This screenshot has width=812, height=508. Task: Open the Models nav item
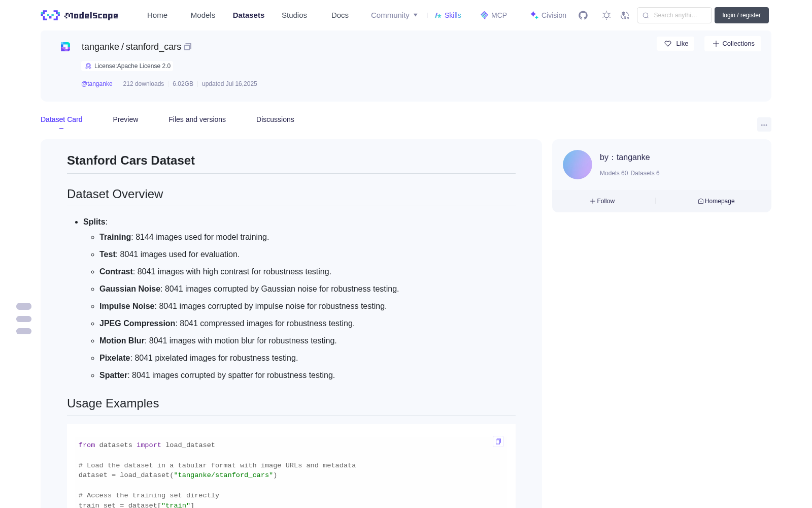(203, 15)
